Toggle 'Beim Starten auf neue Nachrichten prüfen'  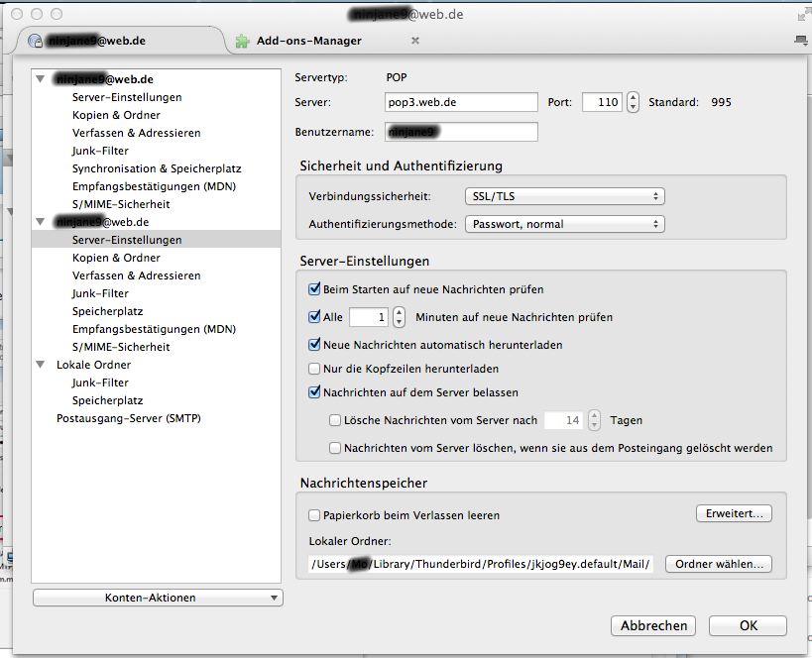point(314,289)
